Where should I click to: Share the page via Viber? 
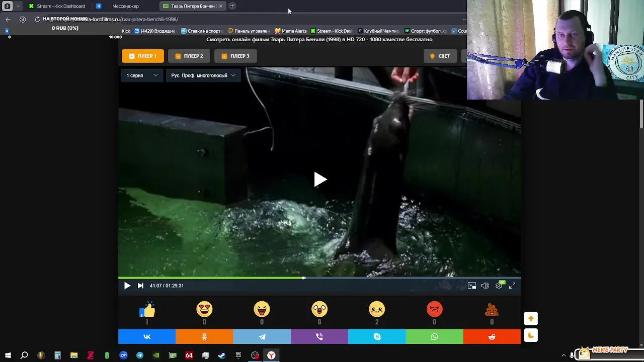point(319,337)
